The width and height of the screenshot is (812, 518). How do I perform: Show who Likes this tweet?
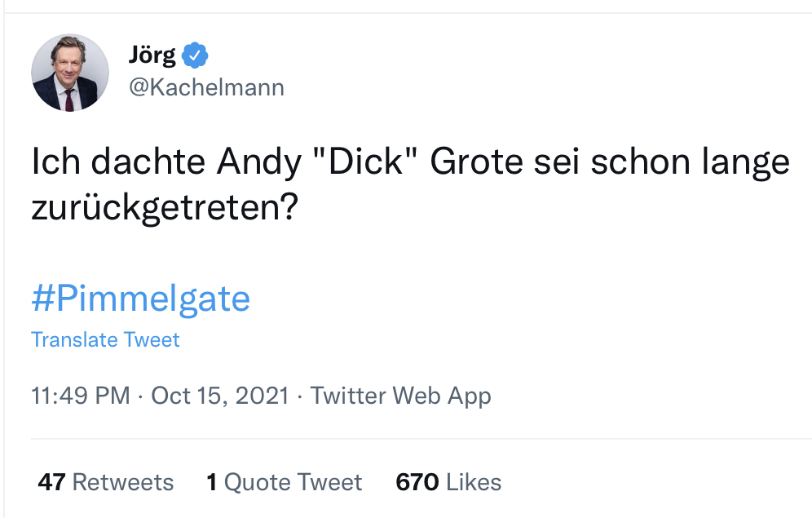474,482
